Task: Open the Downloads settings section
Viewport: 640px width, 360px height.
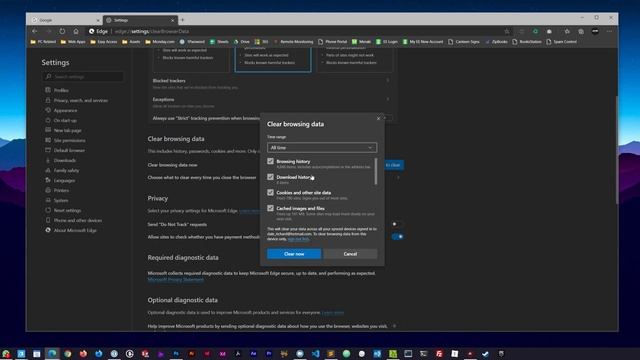Action: point(64,160)
